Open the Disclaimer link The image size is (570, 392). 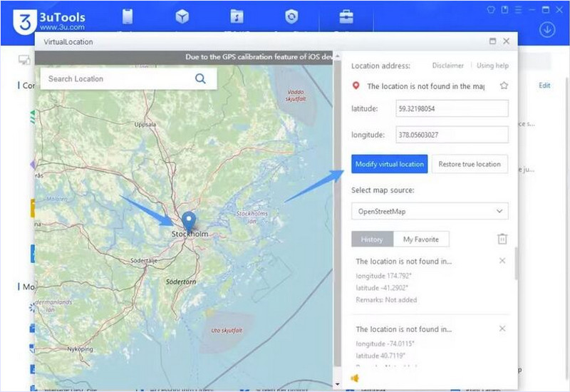point(448,66)
